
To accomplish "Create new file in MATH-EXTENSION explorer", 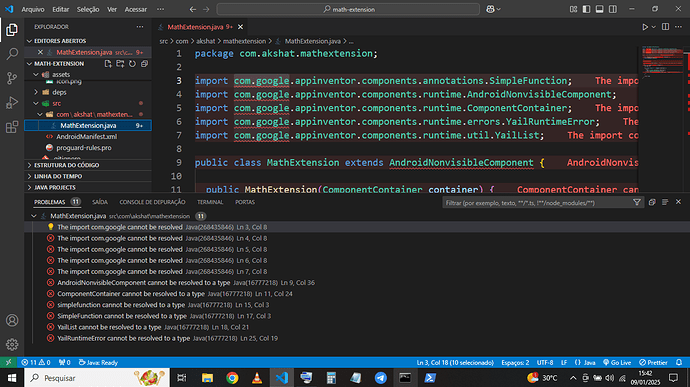I will pos(108,64).
